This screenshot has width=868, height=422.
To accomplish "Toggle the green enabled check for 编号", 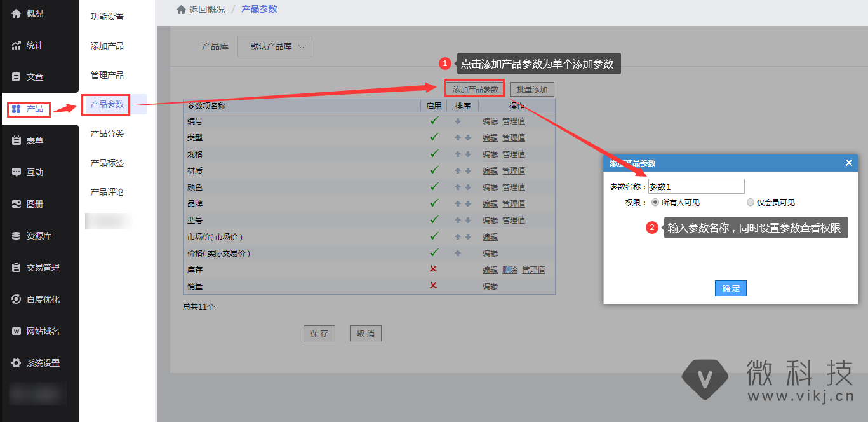I will [434, 120].
